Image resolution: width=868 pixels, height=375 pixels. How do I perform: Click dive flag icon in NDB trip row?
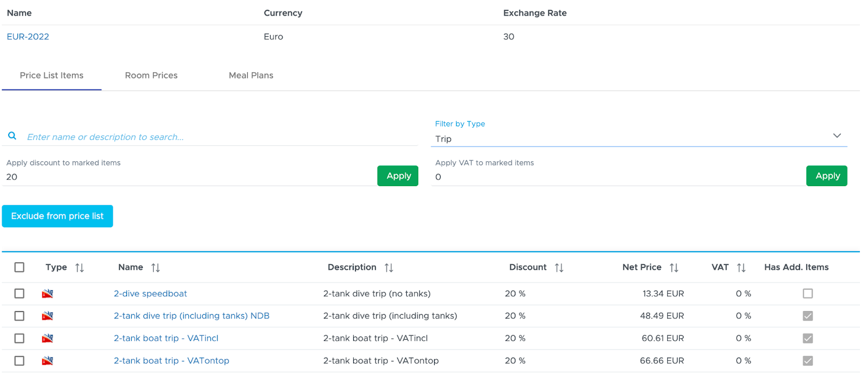48,316
